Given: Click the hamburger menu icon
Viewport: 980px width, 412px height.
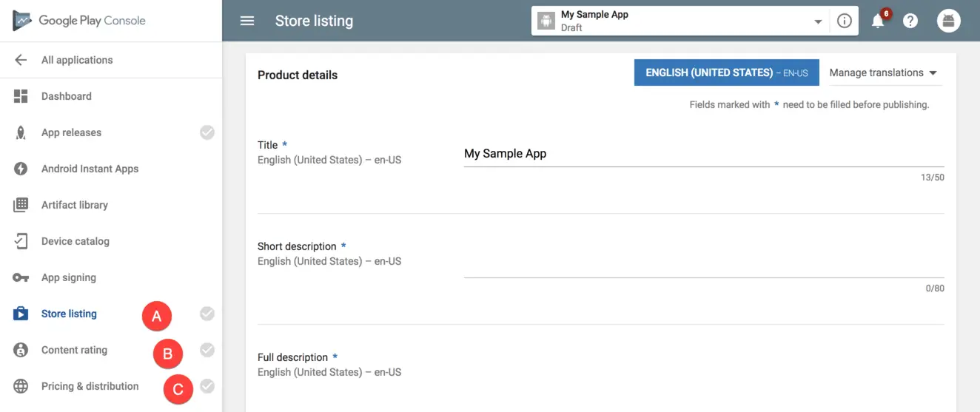Looking at the screenshot, I should pos(247,21).
